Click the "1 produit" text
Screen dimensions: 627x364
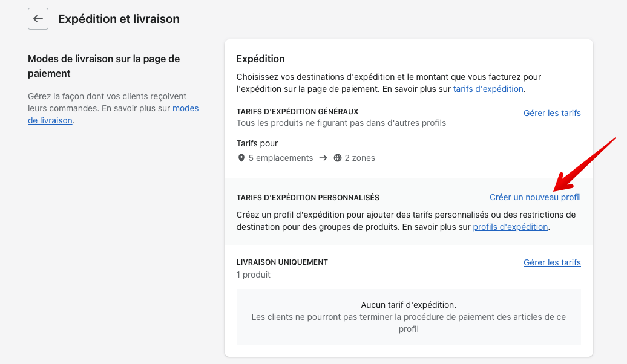[254, 275]
